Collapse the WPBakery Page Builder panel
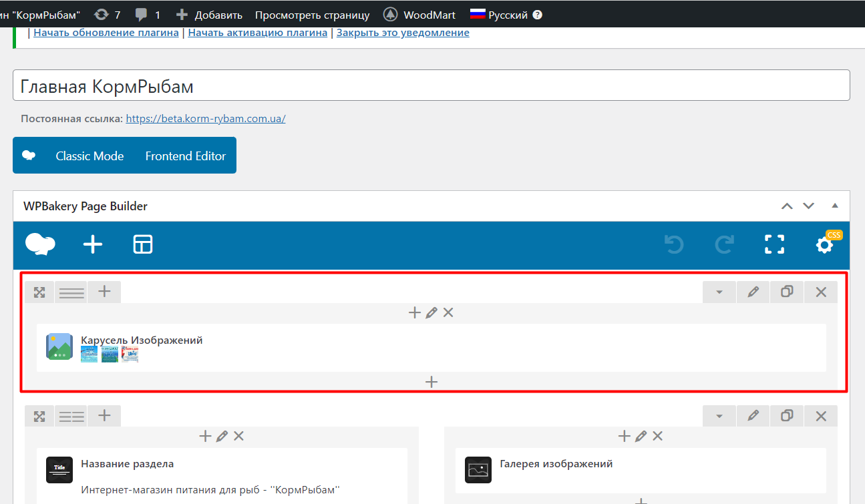This screenshot has height=504, width=865. click(x=835, y=206)
